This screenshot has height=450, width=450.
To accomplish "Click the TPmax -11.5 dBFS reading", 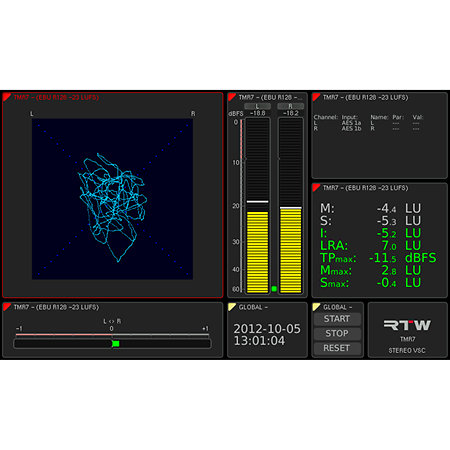I will tap(378, 258).
